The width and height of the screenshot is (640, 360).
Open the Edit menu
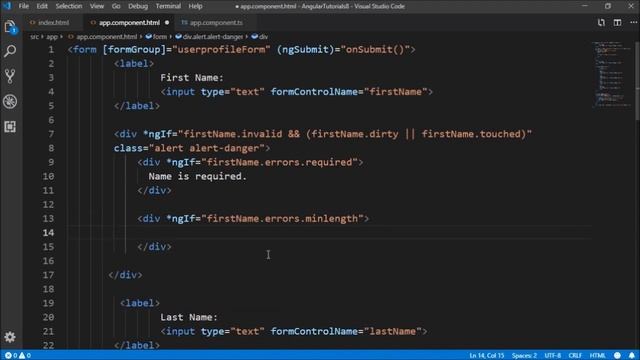tap(42, 6)
